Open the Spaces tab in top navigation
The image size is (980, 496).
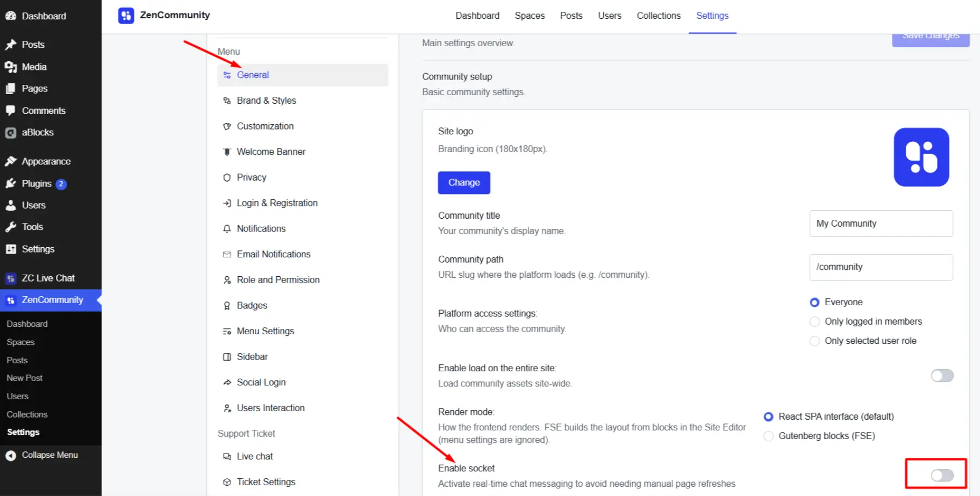tap(530, 16)
